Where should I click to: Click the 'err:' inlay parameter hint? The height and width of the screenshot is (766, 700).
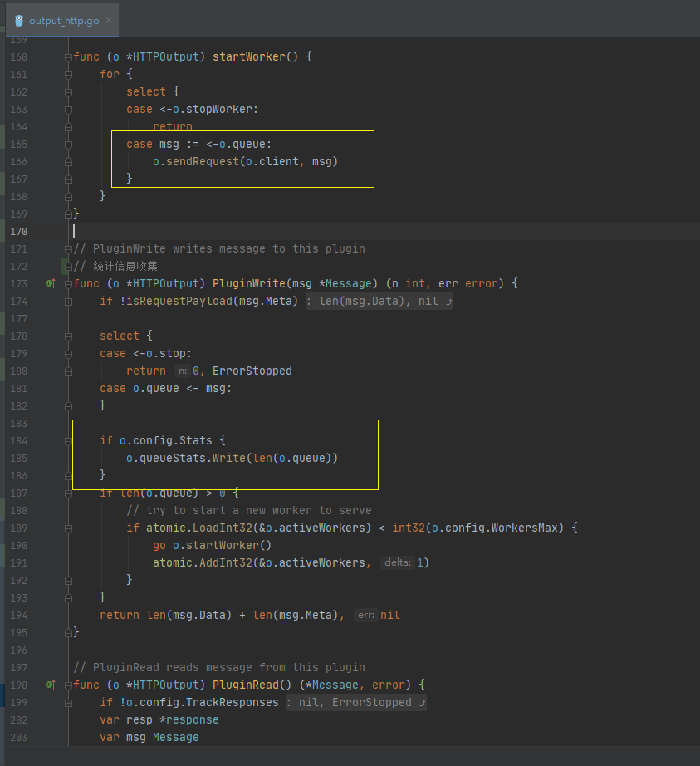pos(365,615)
